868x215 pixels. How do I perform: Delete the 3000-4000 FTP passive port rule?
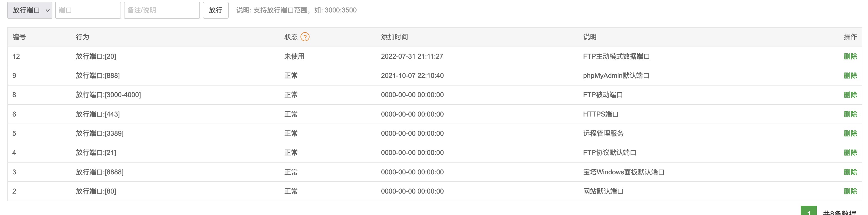click(850, 95)
